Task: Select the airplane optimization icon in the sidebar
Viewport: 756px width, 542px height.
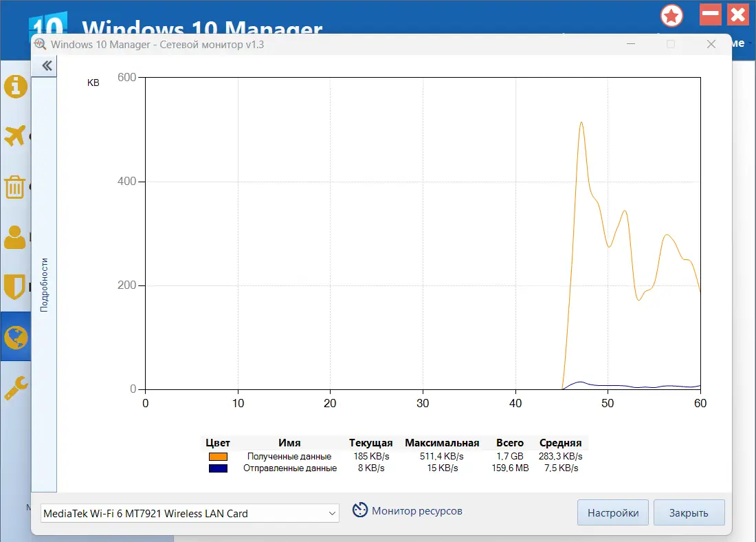Action: (x=15, y=136)
